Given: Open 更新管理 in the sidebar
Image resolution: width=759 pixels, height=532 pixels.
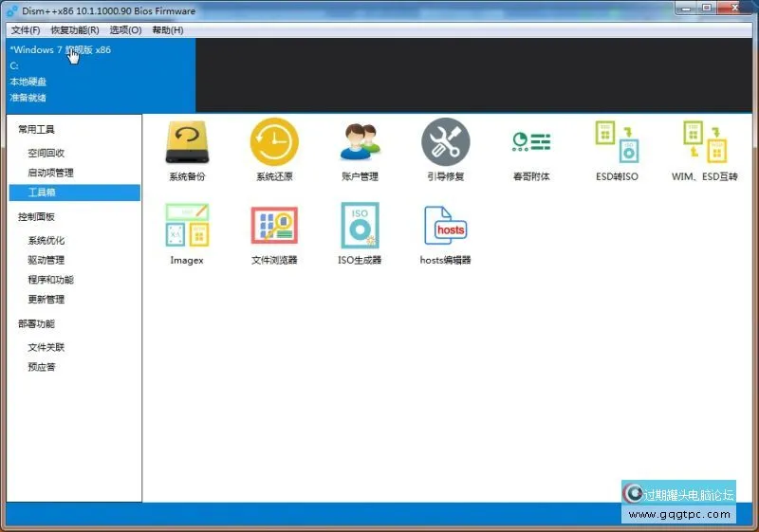Looking at the screenshot, I should (46, 300).
